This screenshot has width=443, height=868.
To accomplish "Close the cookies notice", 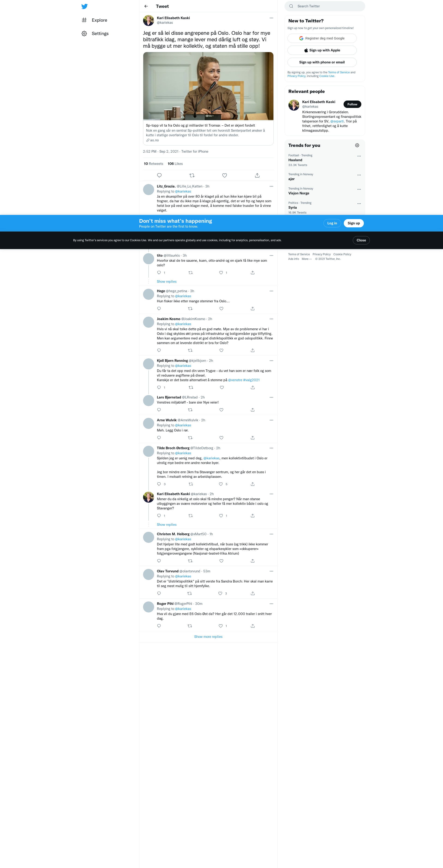I will coord(361,241).
